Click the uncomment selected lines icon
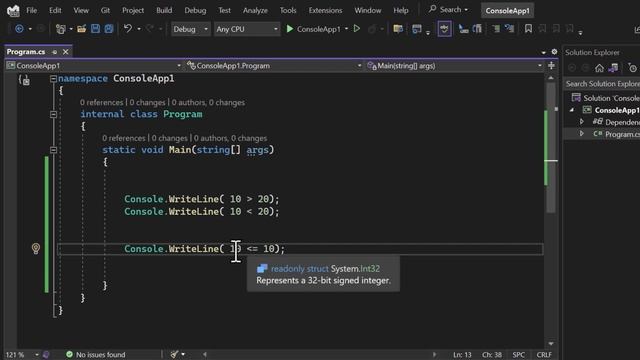This screenshot has width=640, height=360. 477,29
